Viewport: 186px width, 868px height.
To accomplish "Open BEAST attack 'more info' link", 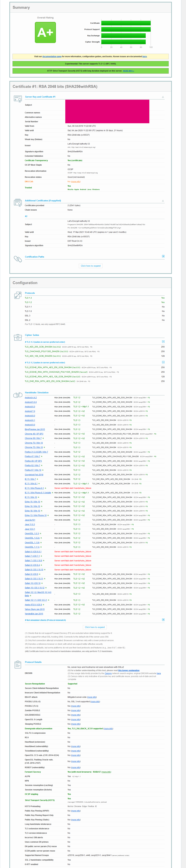I will (92, 697).
